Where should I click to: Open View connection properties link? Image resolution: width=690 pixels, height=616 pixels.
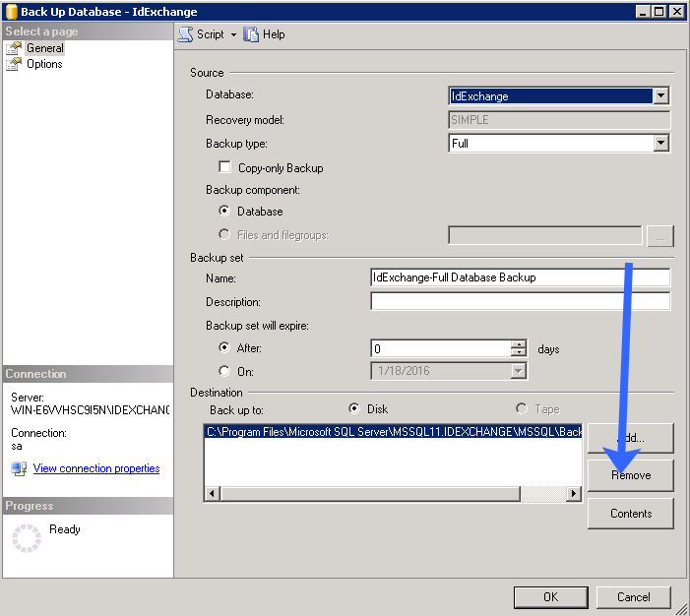[x=96, y=468]
